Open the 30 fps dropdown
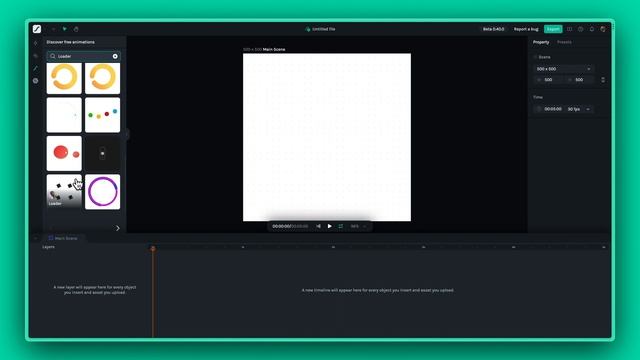640x360 pixels. (579, 109)
